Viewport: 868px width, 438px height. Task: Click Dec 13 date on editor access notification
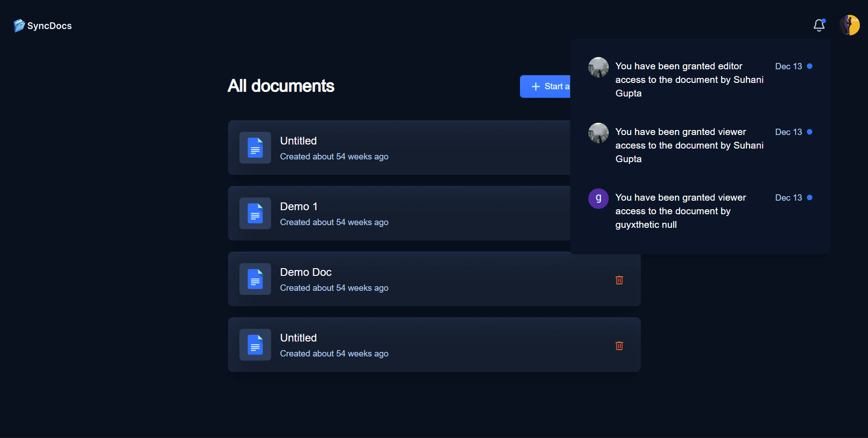click(x=788, y=66)
